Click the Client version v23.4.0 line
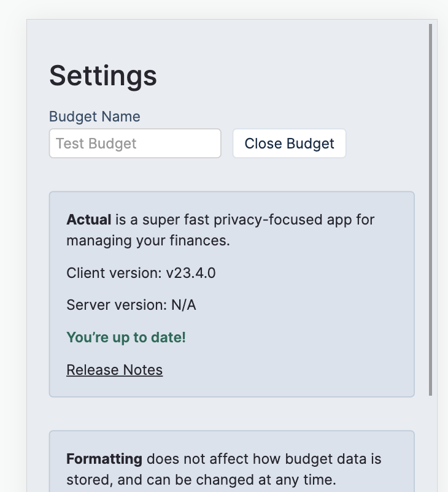448x492 pixels. 141,273
